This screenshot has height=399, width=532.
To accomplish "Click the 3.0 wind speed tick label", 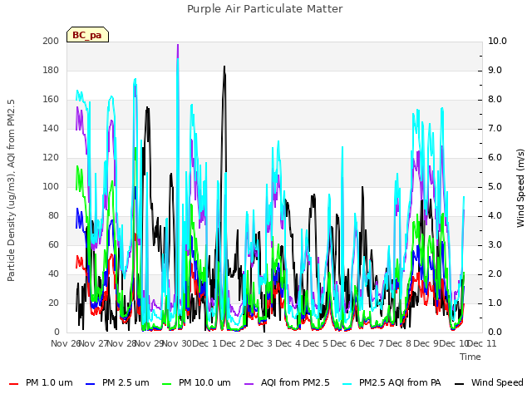I will point(495,245).
